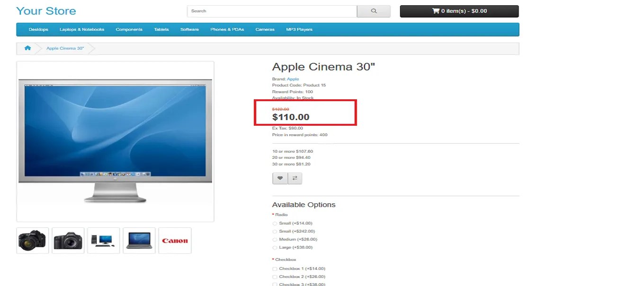Tick Checkbox 2 (+$26.00)
The height and width of the screenshot is (286, 644).
coord(275,277)
